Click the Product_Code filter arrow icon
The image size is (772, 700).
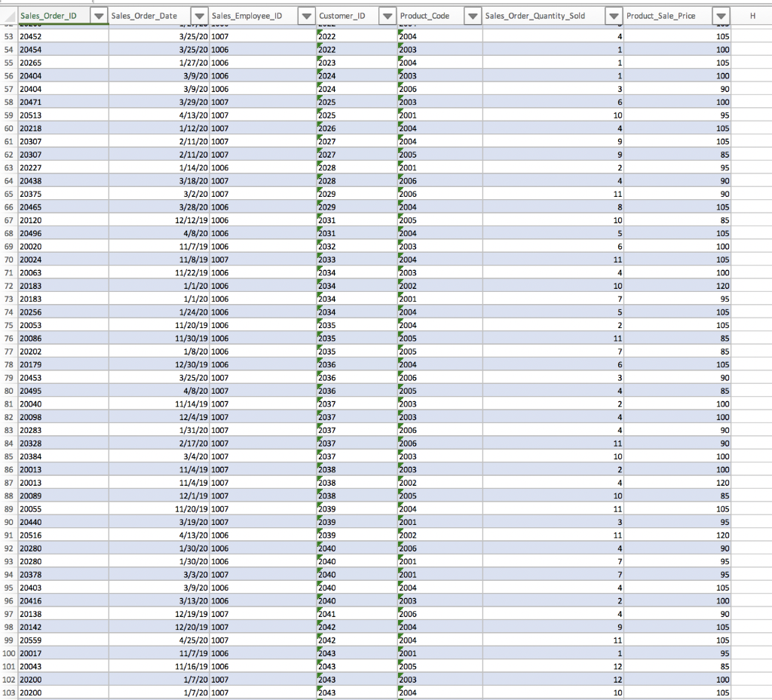(473, 14)
